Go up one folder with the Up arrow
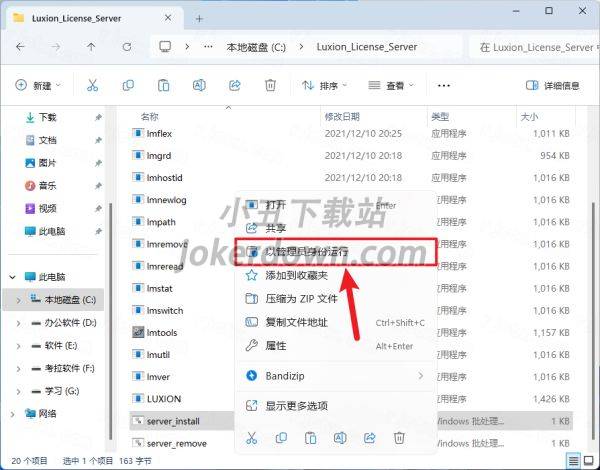The height and width of the screenshot is (470, 600). pos(91,47)
